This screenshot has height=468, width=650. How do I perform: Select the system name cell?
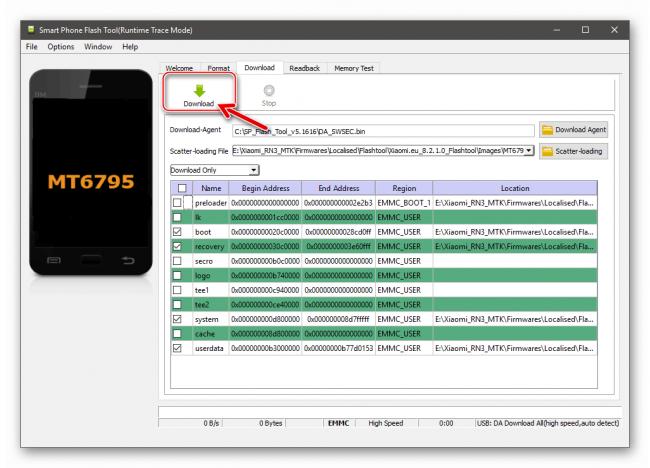(x=211, y=319)
